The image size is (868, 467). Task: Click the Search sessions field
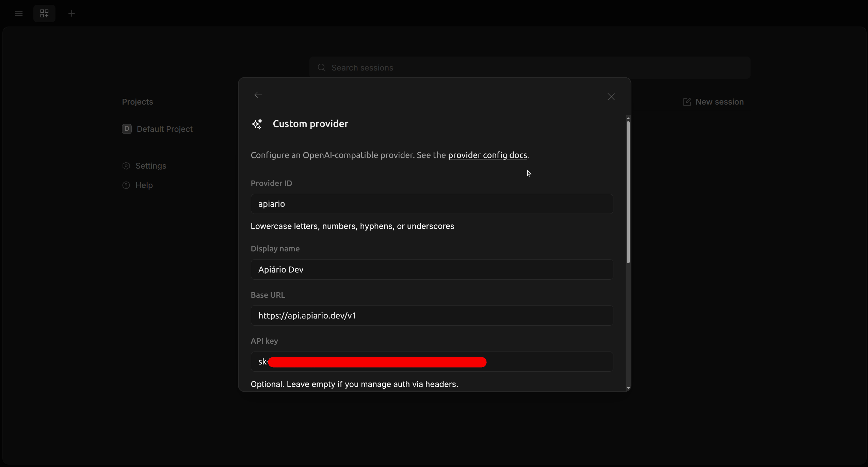[x=530, y=68]
